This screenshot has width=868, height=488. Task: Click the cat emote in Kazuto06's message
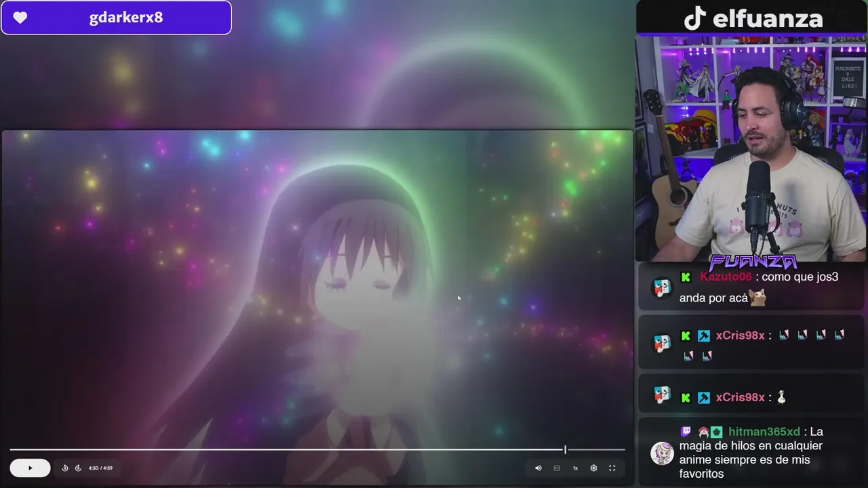click(757, 298)
